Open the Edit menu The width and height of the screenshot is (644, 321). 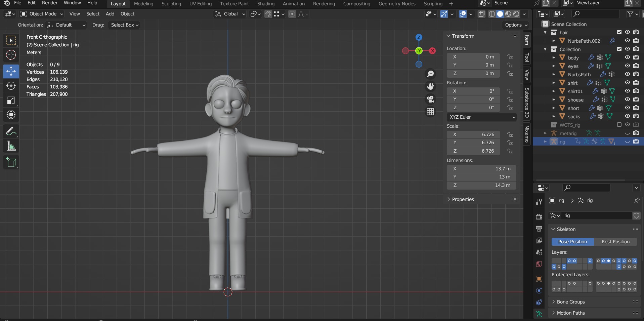pyautogui.click(x=32, y=3)
